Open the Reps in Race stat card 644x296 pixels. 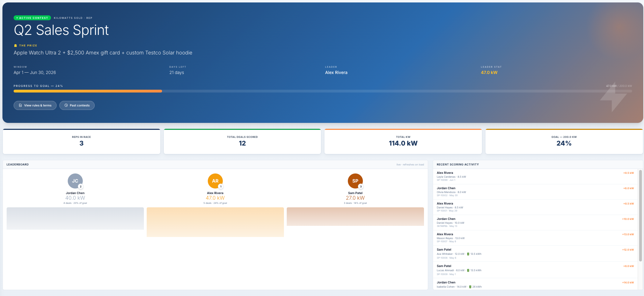(x=81, y=141)
